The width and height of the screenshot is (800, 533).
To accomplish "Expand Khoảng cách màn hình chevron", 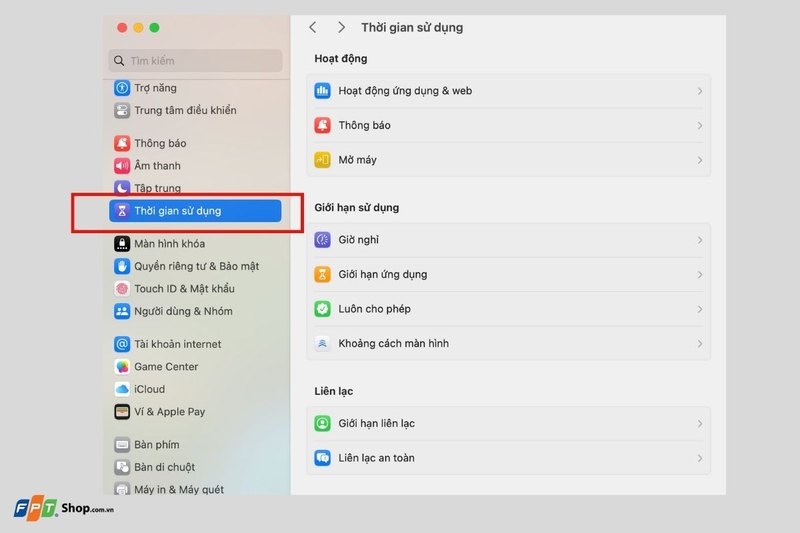I will [699, 344].
